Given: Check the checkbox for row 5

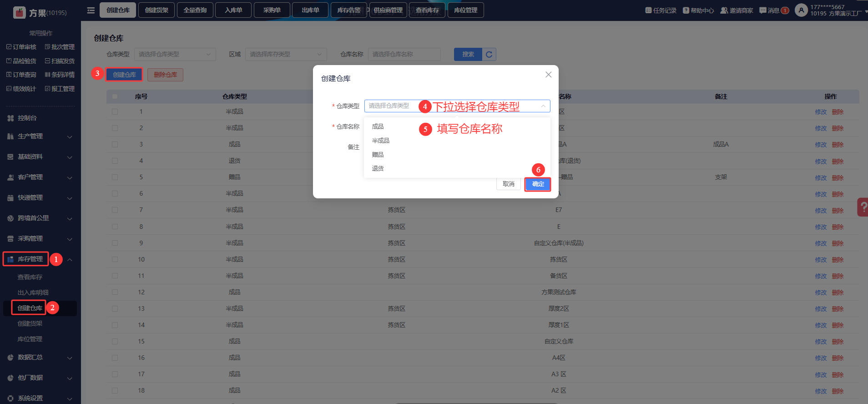Looking at the screenshot, I should tap(115, 177).
